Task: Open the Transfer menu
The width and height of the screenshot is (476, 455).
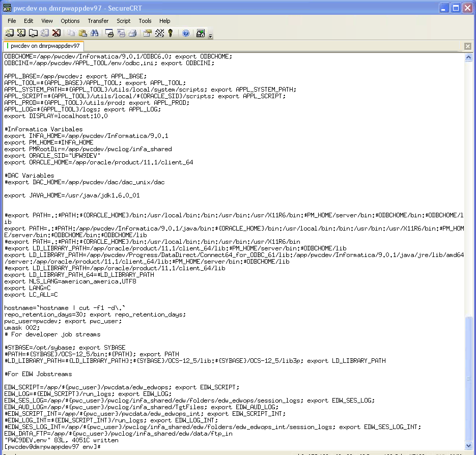Action: tap(98, 21)
